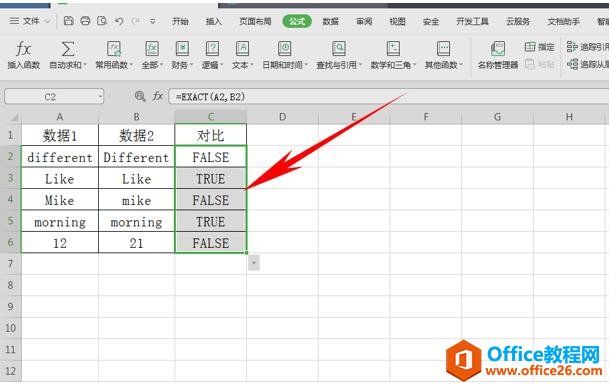The height and width of the screenshot is (388, 609).
Task: Click Trace Dependents (追踪从属) icon
Action: point(572,64)
